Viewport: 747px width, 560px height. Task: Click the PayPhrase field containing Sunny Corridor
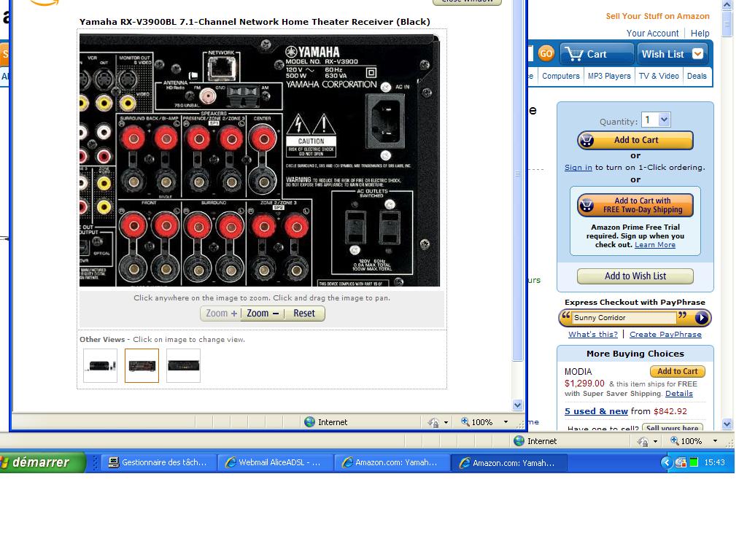624,318
